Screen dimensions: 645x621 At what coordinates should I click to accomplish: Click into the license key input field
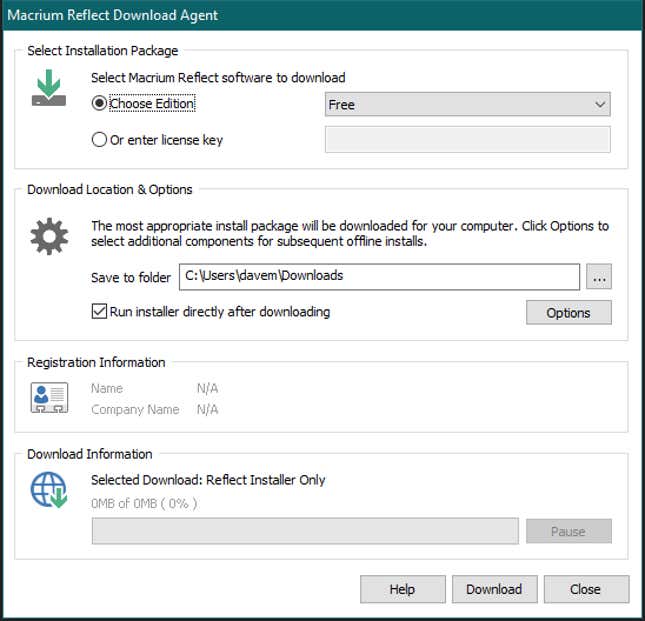(467, 140)
